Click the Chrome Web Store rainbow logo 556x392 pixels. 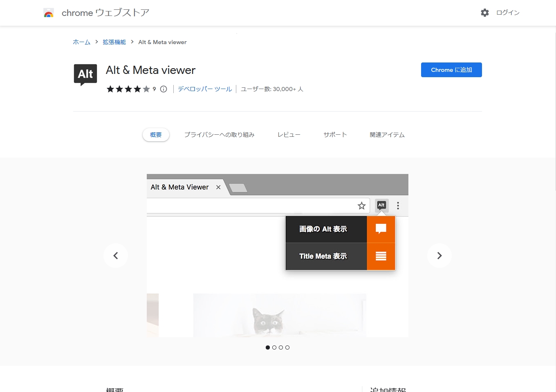point(49,13)
